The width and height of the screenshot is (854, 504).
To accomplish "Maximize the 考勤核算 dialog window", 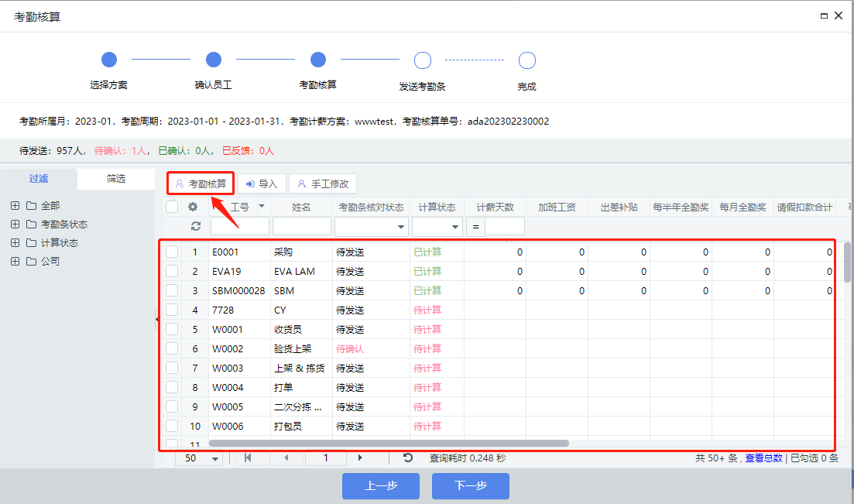I will [x=824, y=15].
